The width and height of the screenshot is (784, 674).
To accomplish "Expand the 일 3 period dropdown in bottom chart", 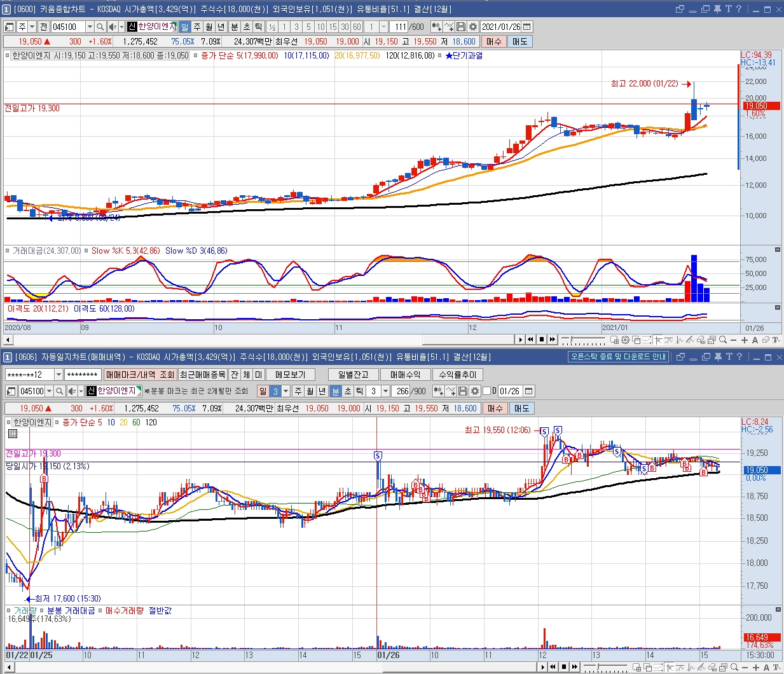I will [x=285, y=391].
